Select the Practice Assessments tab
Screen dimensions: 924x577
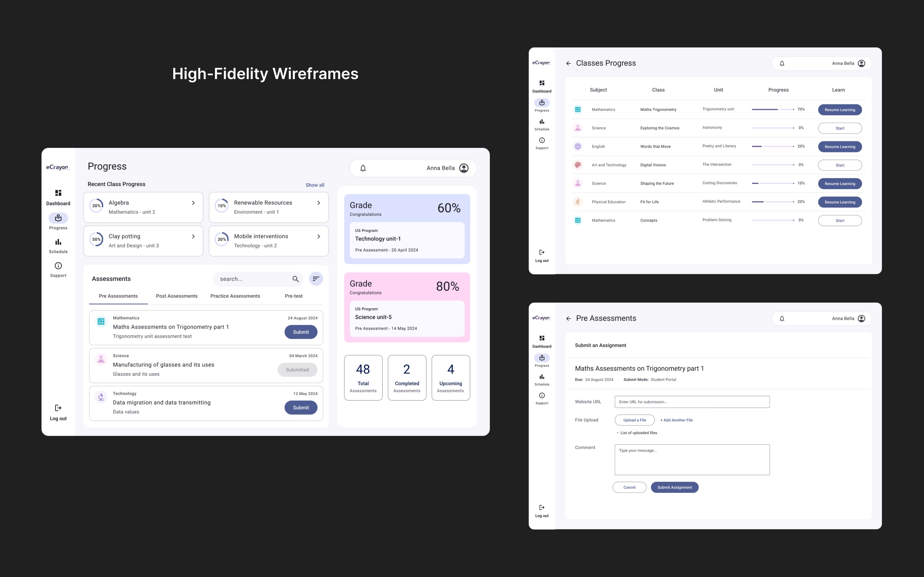click(x=235, y=296)
